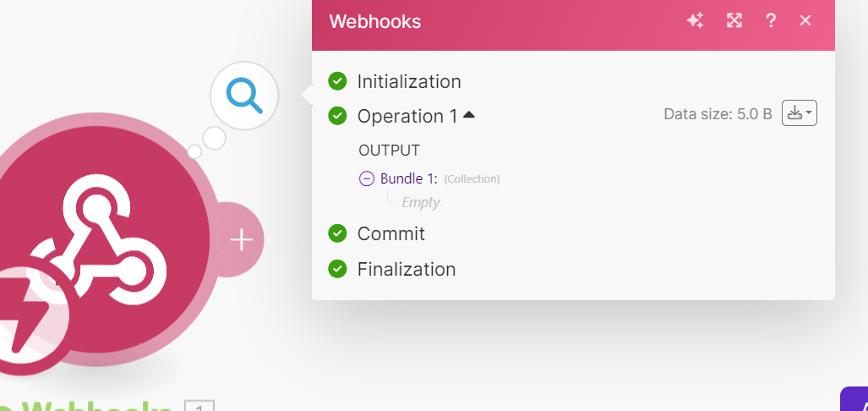The height and width of the screenshot is (411, 868).
Task: Click the Empty placeholder under Bundle 1
Action: tap(421, 202)
